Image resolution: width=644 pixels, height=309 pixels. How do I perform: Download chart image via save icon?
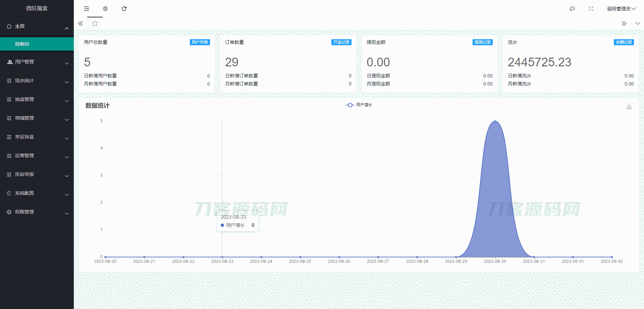[x=629, y=107]
